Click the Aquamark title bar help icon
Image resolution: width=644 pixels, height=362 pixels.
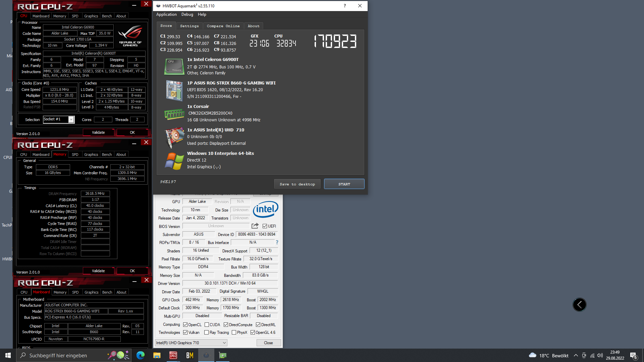[x=344, y=6]
